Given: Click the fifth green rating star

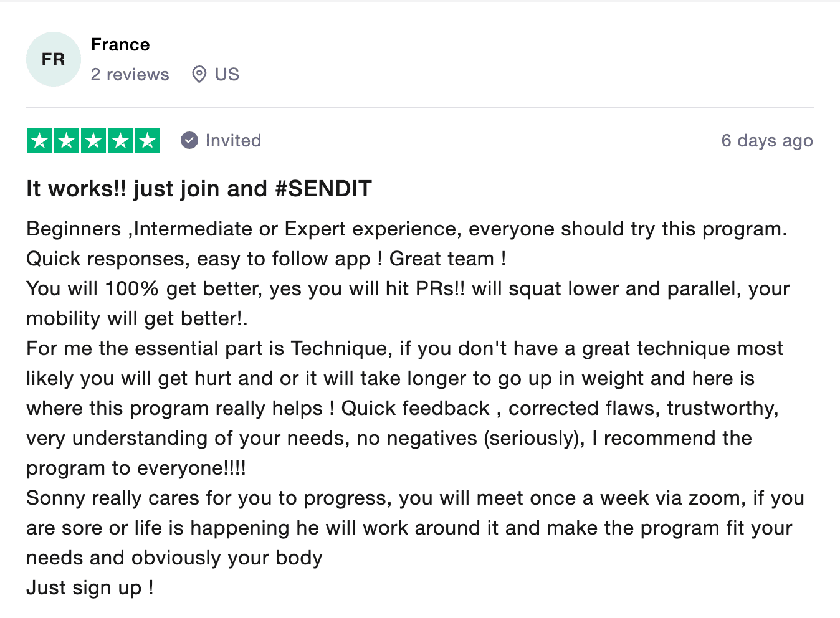Looking at the screenshot, I should (147, 140).
